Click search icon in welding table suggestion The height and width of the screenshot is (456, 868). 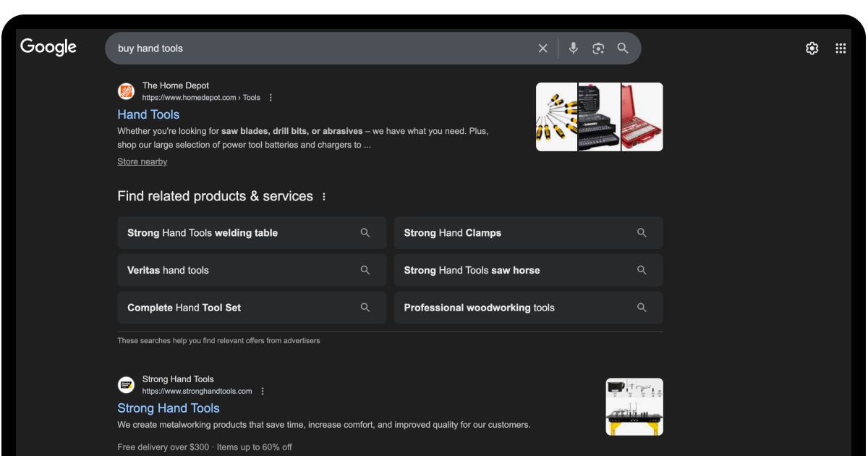coord(365,233)
